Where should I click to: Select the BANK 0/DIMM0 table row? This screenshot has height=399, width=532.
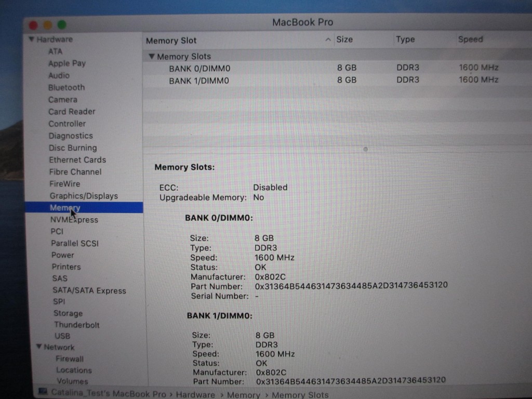pyautogui.click(x=337, y=68)
